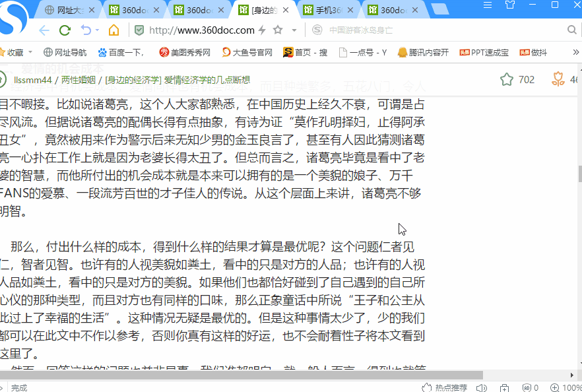The image size is (582, 392).
Task: Click the Sogou search engine icon
Action: tap(317, 30)
